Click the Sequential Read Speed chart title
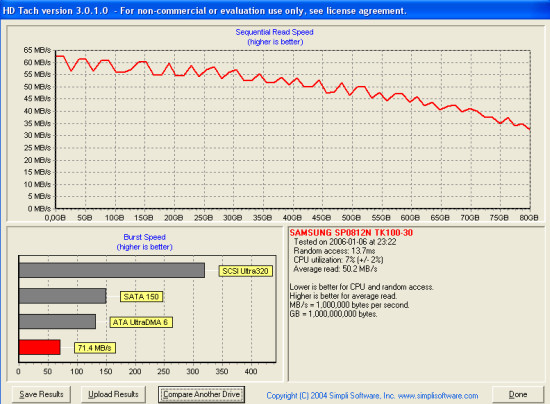The width and height of the screenshot is (550, 404). point(275,32)
